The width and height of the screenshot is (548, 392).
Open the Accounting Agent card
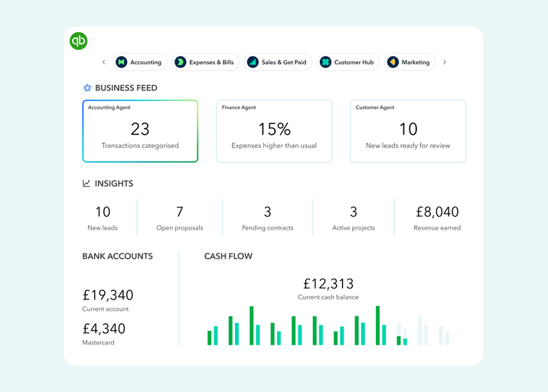pyautogui.click(x=140, y=131)
